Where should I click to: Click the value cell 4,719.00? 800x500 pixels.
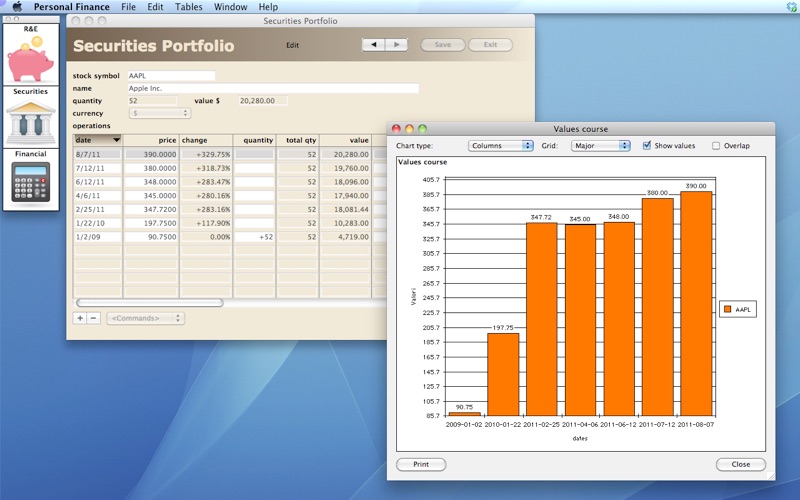(x=345, y=237)
